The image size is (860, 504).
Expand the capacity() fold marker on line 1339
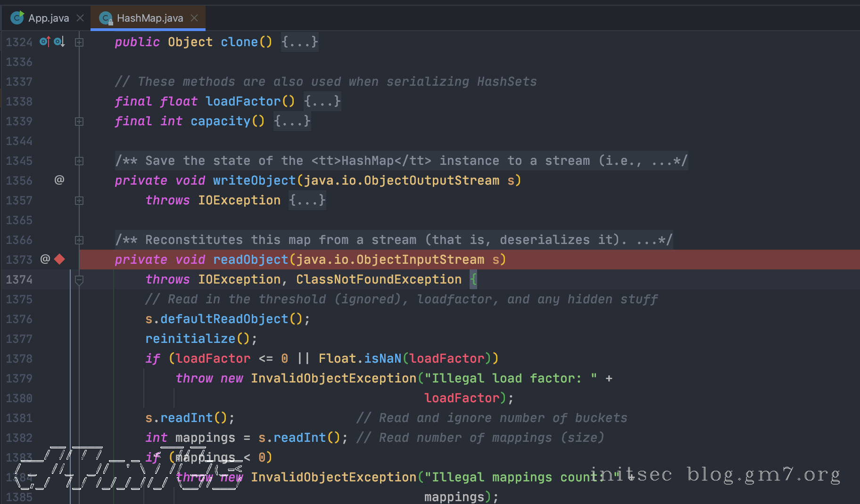[79, 122]
